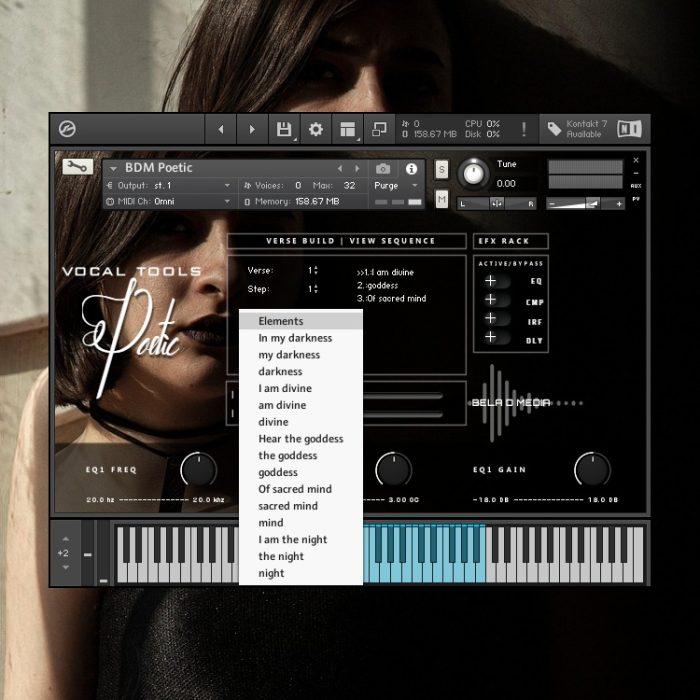
Task: Select next instrument arrow beside BDM Poetic
Action: click(x=357, y=168)
